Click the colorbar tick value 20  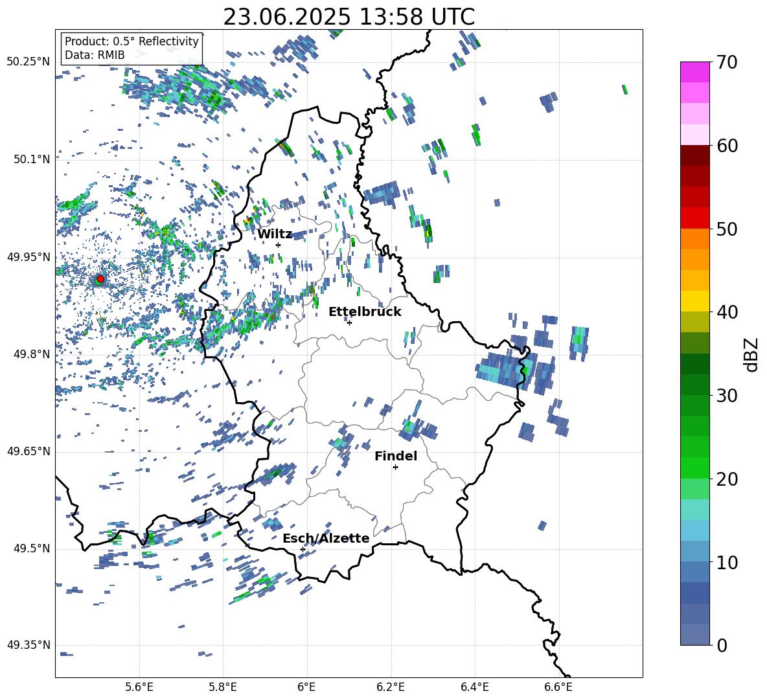tap(727, 479)
